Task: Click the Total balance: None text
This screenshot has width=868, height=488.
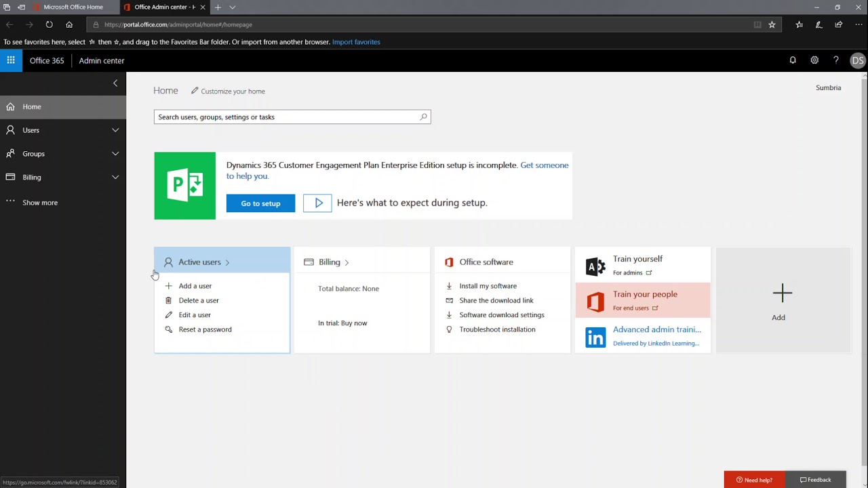Action: 349,289
